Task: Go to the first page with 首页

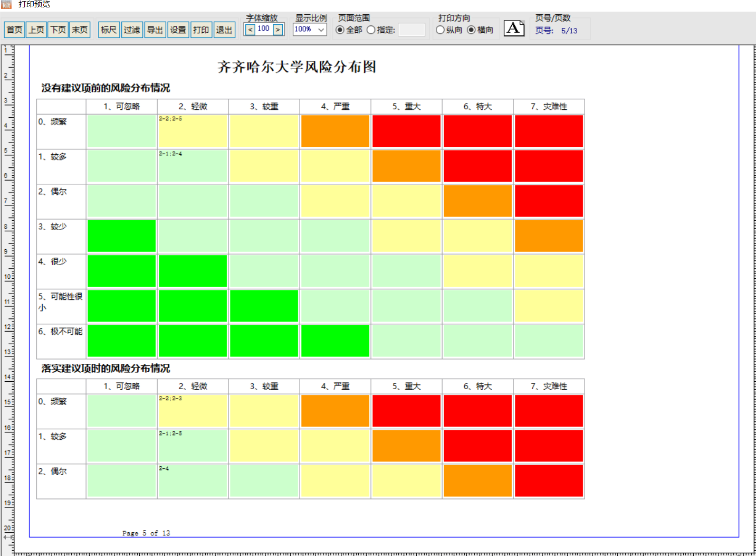Action: (15, 30)
